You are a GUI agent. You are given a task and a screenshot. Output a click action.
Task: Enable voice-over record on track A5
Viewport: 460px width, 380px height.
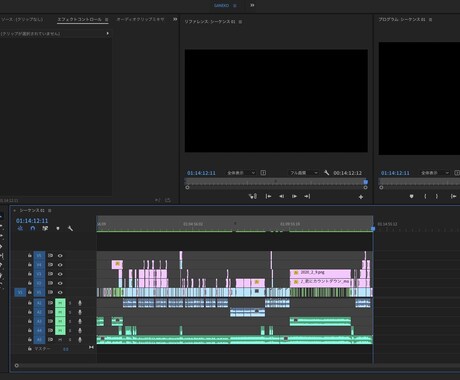click(80, 340)
